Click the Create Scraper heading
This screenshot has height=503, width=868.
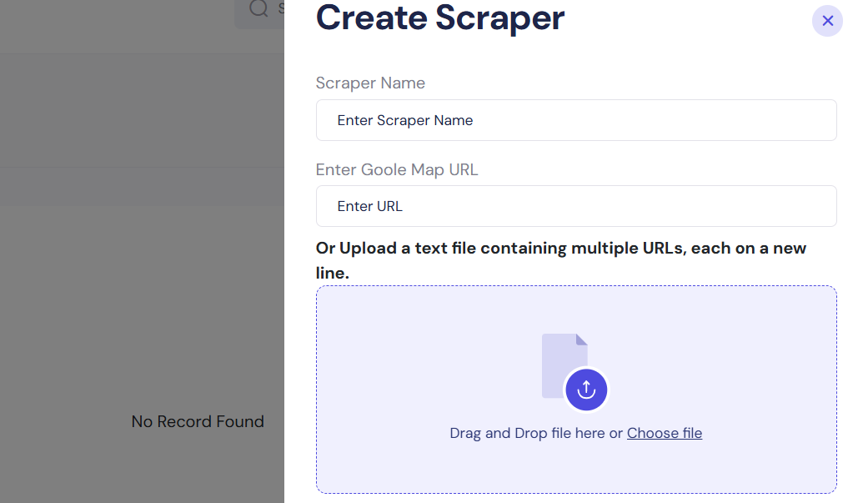[x=440, y=18]
